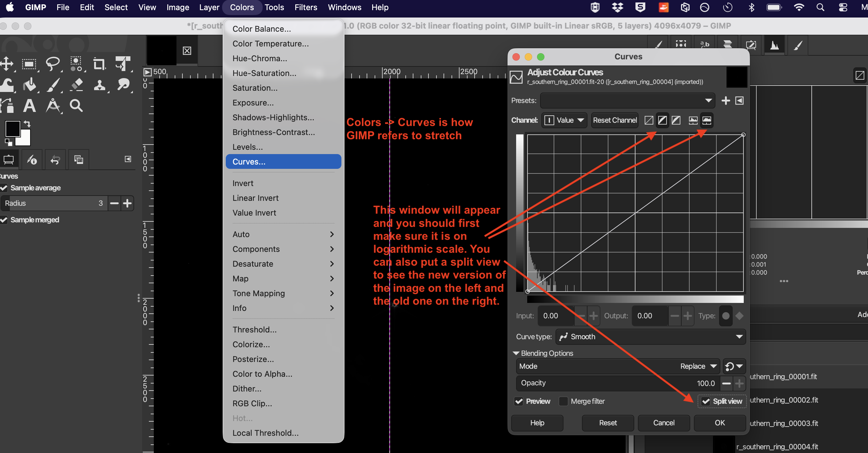Collapse the Blending Options section
This screenshot has height=453, width=868.
pos(516,353)
